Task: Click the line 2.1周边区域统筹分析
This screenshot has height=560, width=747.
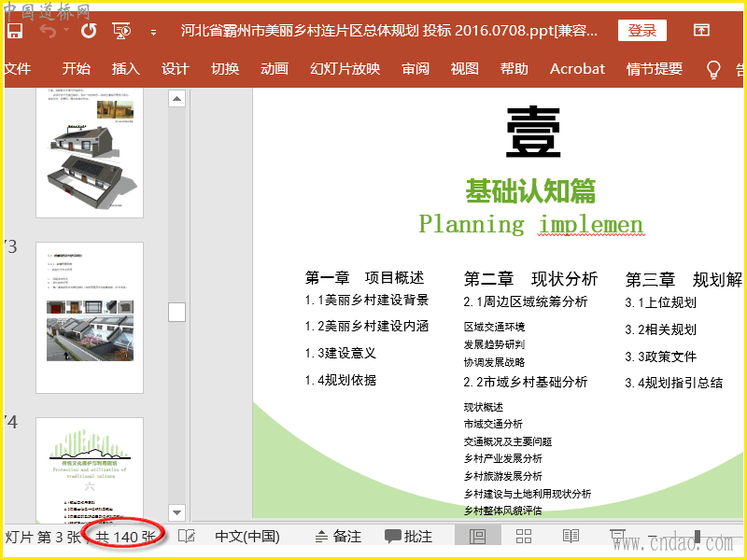Action: pyautogui.click(x=526, y=301)
